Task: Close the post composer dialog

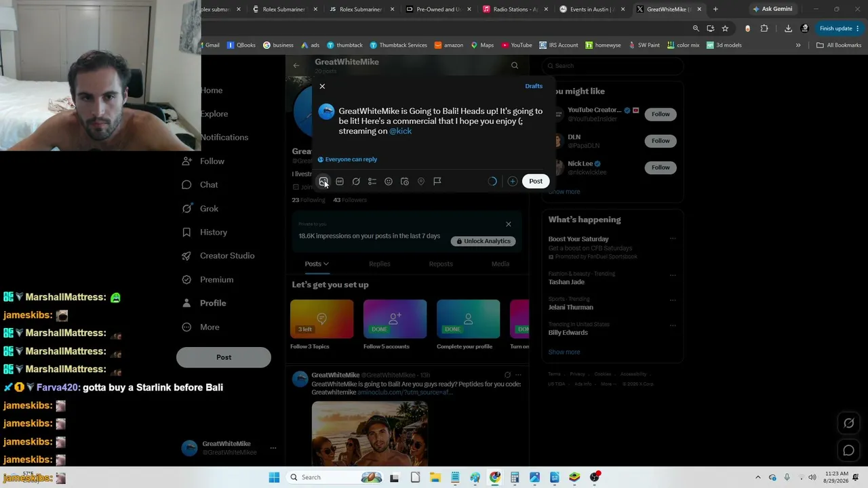Action: point(322,86)
